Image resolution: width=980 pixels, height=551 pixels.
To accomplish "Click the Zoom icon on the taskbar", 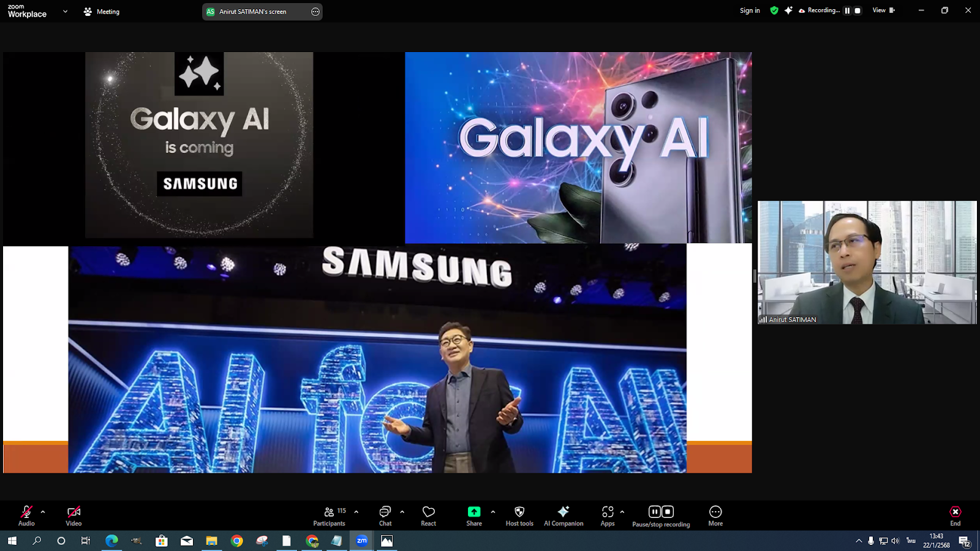I will click(362, 541).
